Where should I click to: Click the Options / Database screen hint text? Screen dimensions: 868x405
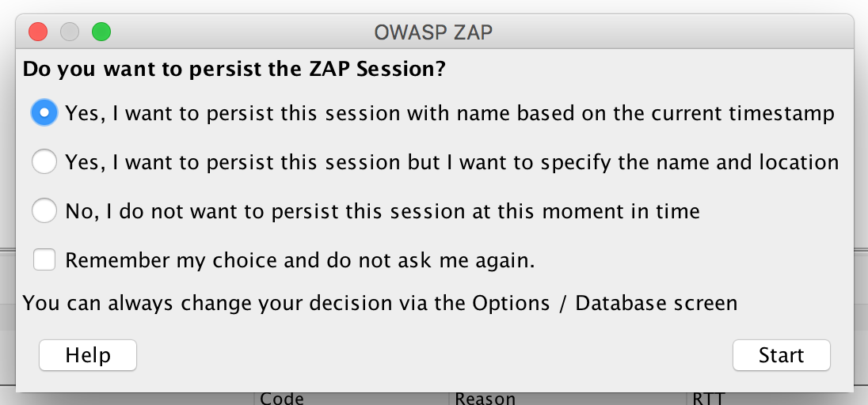tap(604, 303)
